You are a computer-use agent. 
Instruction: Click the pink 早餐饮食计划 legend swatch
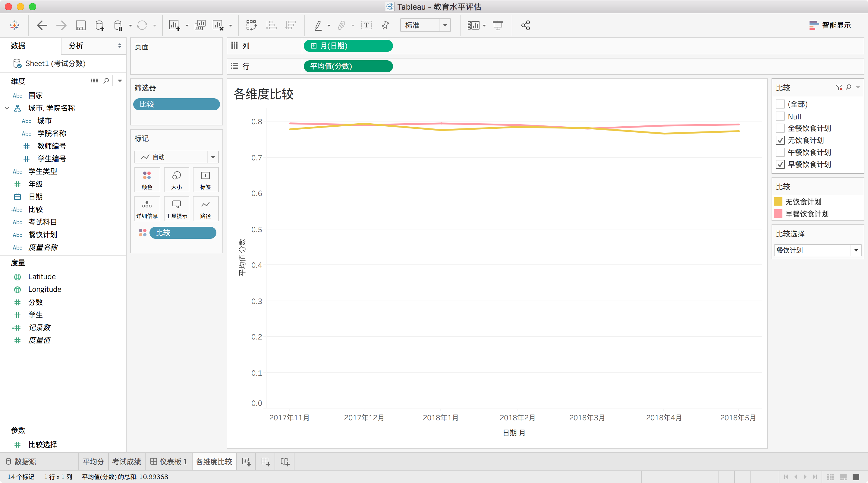tap(778, 214)
